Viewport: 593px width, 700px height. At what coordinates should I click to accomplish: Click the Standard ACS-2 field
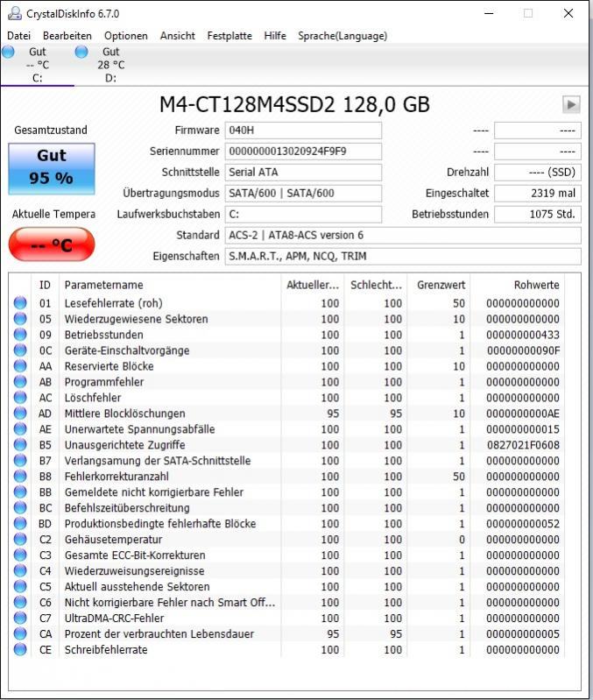(x=403, y=236)
